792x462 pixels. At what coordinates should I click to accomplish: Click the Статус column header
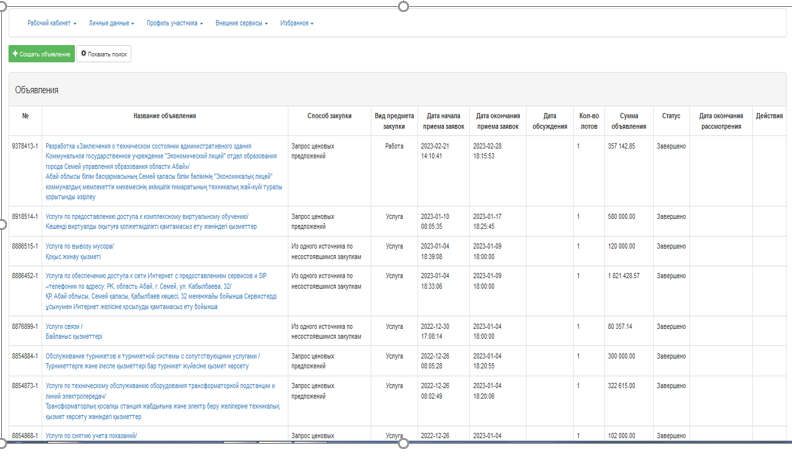point(671,116)
